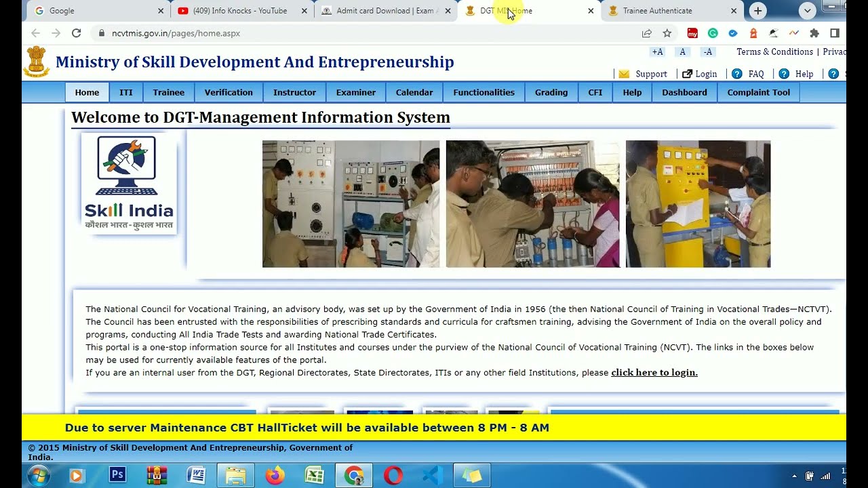Click the blue checkmark extension icon

pos(733,33)
